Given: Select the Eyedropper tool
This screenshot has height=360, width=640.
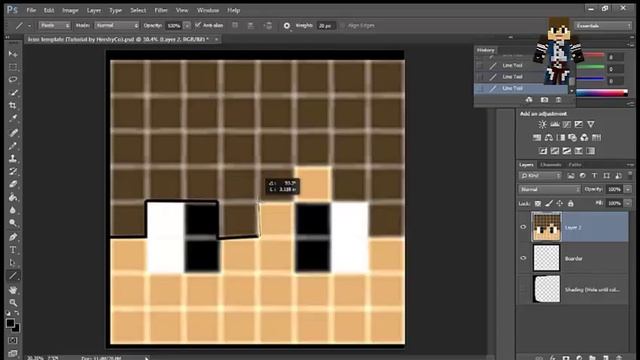Looking at the screenshot, I should [x=13, y=118].
